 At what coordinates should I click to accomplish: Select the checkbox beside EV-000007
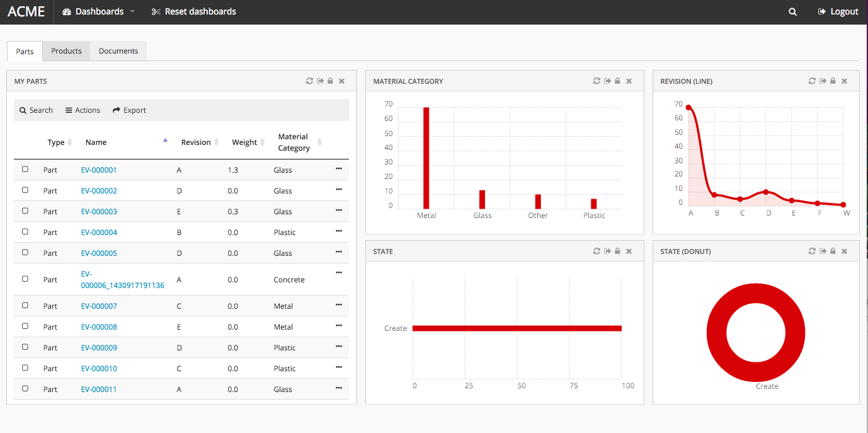[x=25, y=306]
